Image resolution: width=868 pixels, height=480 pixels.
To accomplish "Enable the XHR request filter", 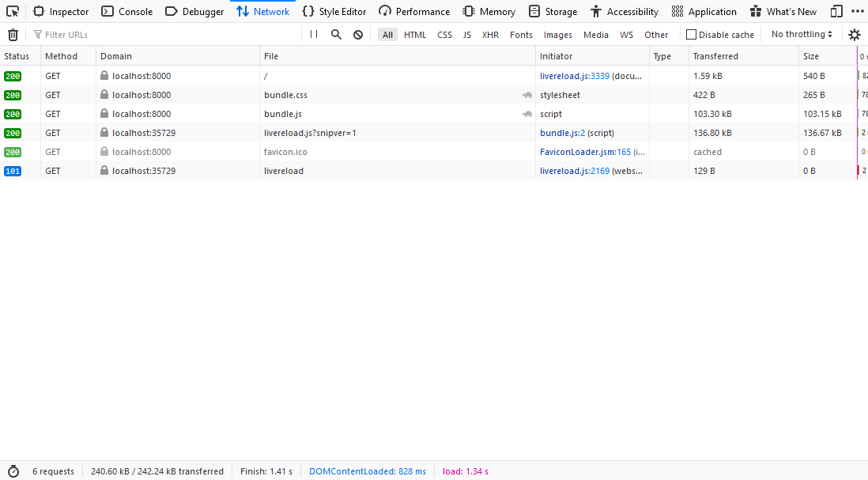I will [490, 35].
